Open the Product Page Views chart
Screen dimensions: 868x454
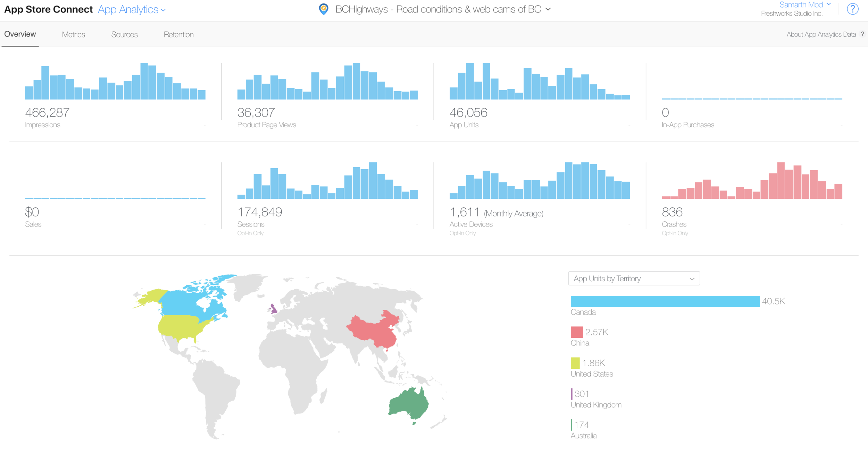coord(327,81)
